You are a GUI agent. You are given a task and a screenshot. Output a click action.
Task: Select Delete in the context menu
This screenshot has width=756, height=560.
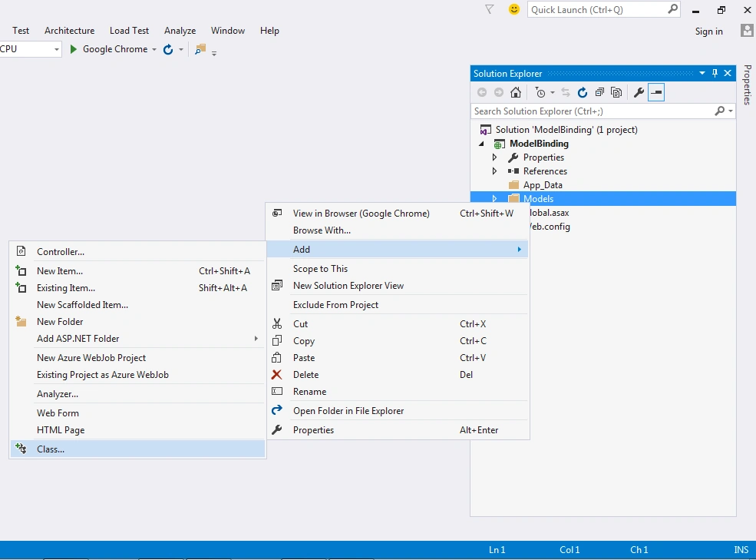click(x=305, y=375)
